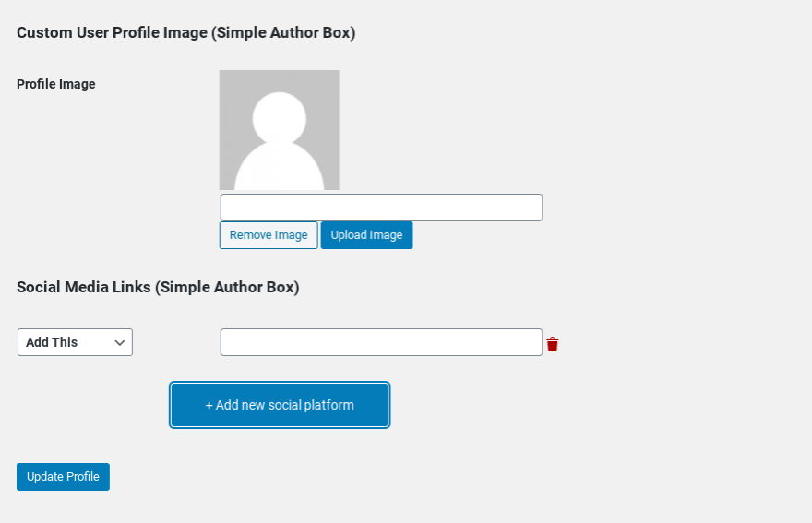
Task: Click the chevron arrow on Add This selector
Action: (120, 342)
